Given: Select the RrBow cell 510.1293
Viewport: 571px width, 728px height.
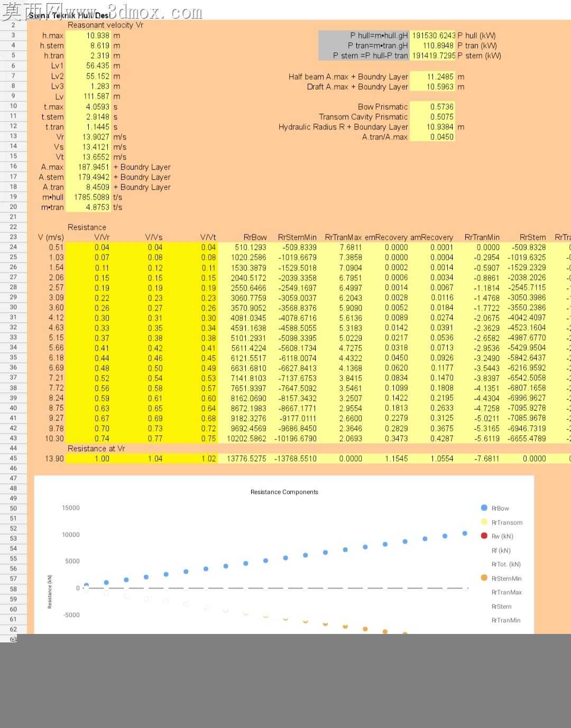Looking at the screenshot, I should [251, 247].
